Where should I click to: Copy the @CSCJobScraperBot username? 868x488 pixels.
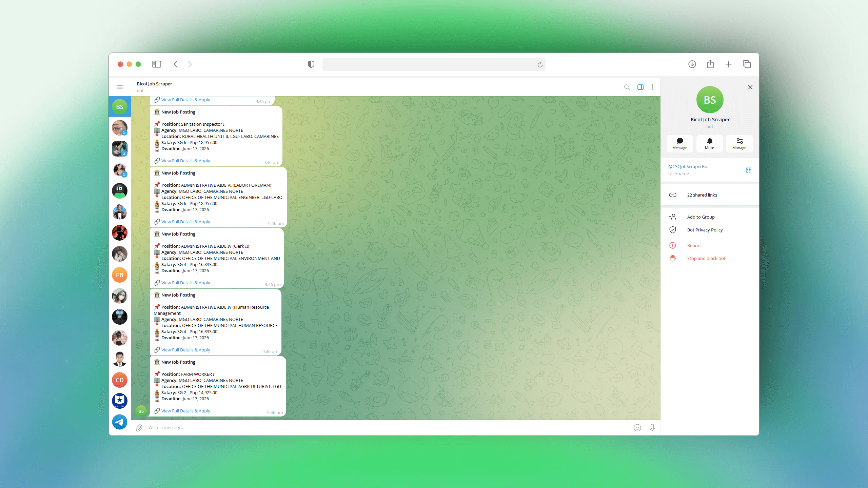click(689, 166)
